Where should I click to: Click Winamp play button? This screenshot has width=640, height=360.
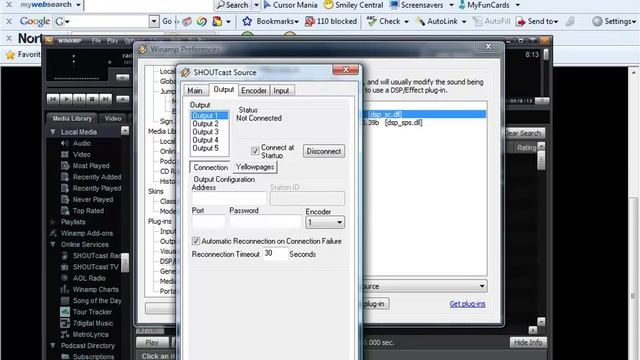click(x=66, y=99)
